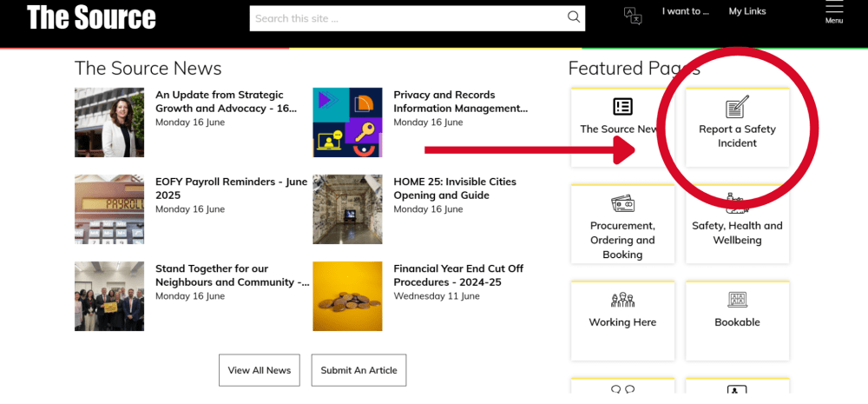Expand the "I want to ..." menu
This screenshot has width=868, height=404.
tap(686, 11)
